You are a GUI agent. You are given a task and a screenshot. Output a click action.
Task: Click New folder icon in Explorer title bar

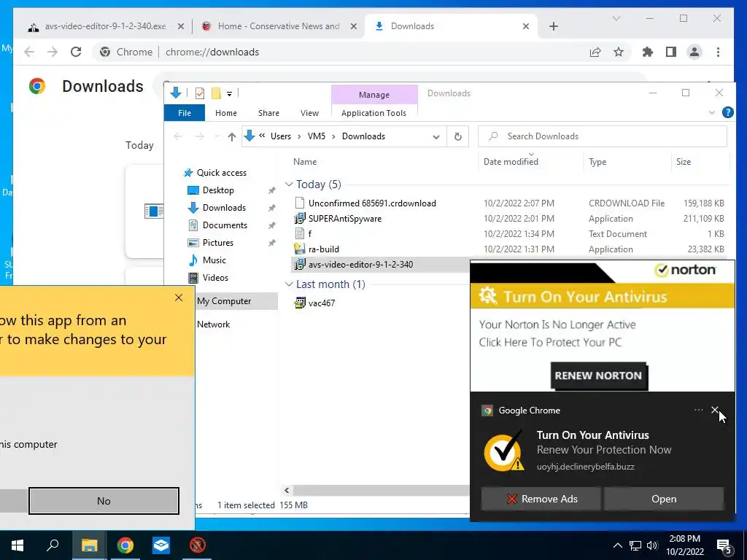(x=216, y=93)
